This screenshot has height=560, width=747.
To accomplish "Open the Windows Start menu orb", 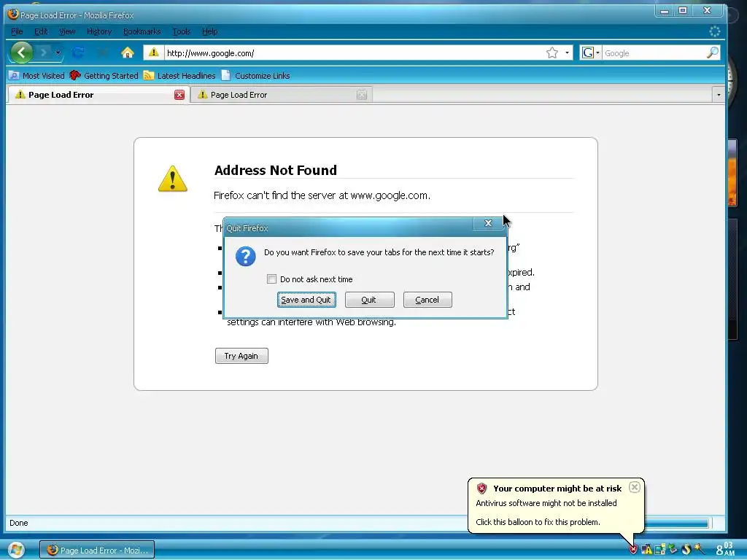I will point(16,550).
